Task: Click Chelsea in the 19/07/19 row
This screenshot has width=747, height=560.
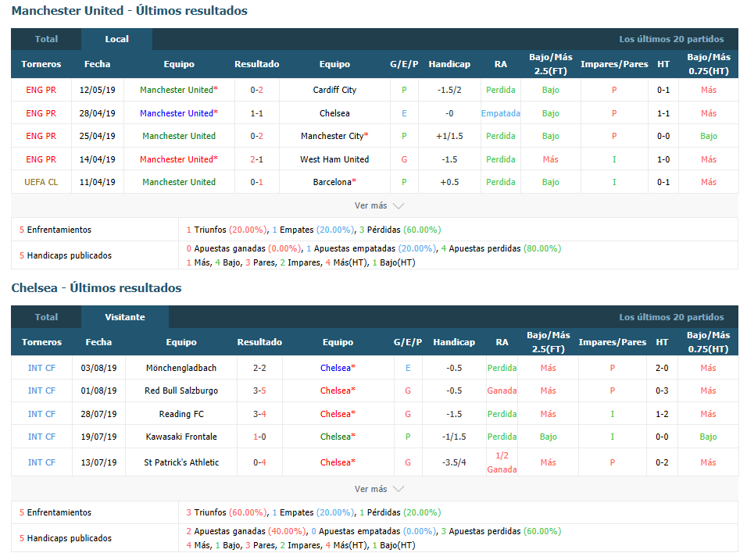Action: (x=338, y=437)
